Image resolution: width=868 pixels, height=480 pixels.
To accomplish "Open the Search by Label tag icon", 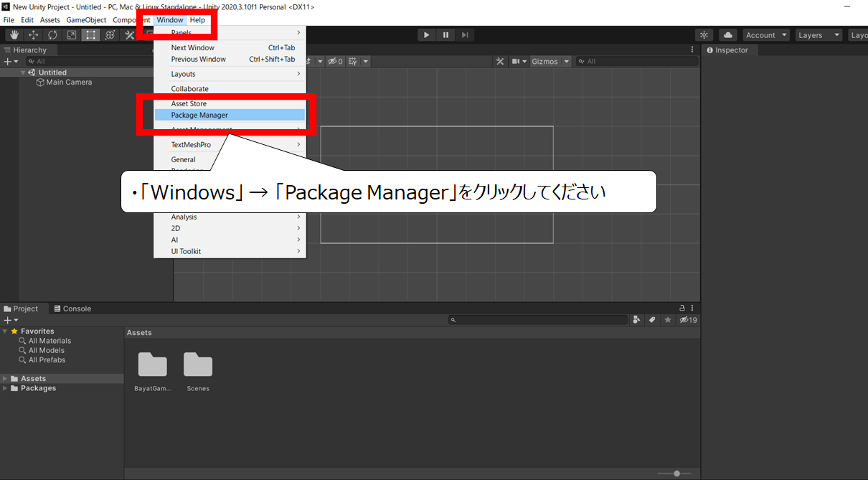I will [x=652, y=320].
